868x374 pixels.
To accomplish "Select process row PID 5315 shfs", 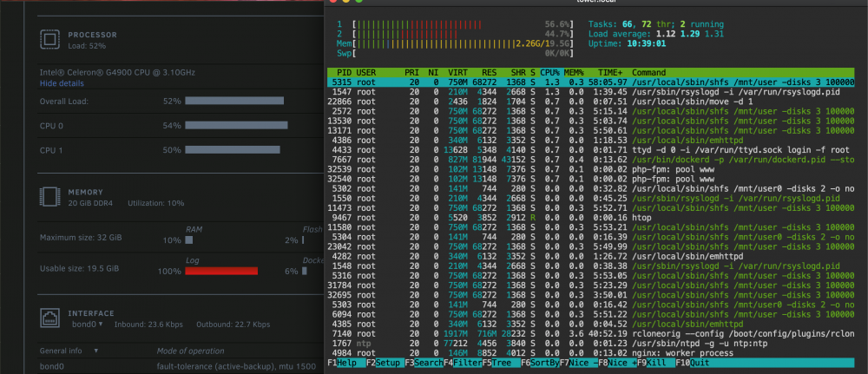I will click(590, 82).
